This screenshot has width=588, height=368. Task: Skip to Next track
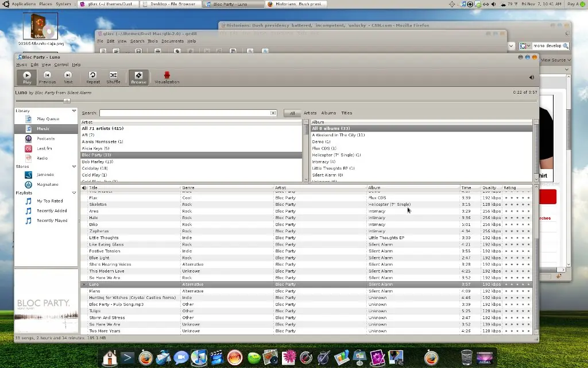pyautogui.click(x=68, y=78)
